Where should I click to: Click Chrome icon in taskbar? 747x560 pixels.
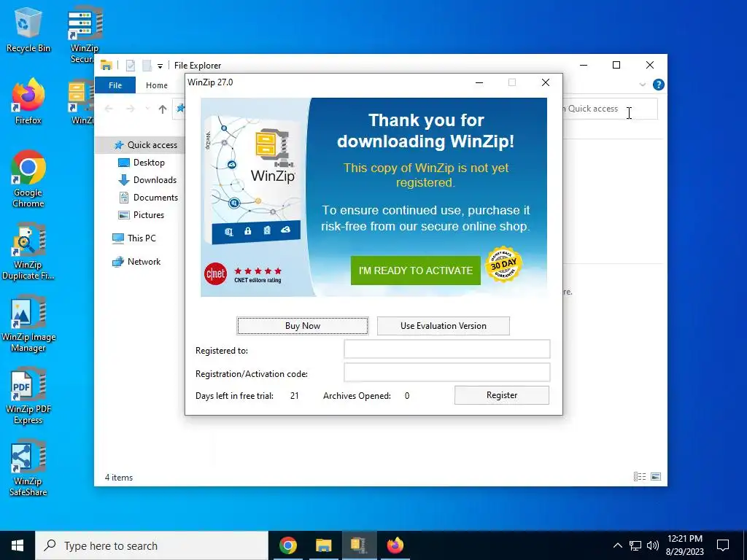pyautogui.click(x=287, y=545)
